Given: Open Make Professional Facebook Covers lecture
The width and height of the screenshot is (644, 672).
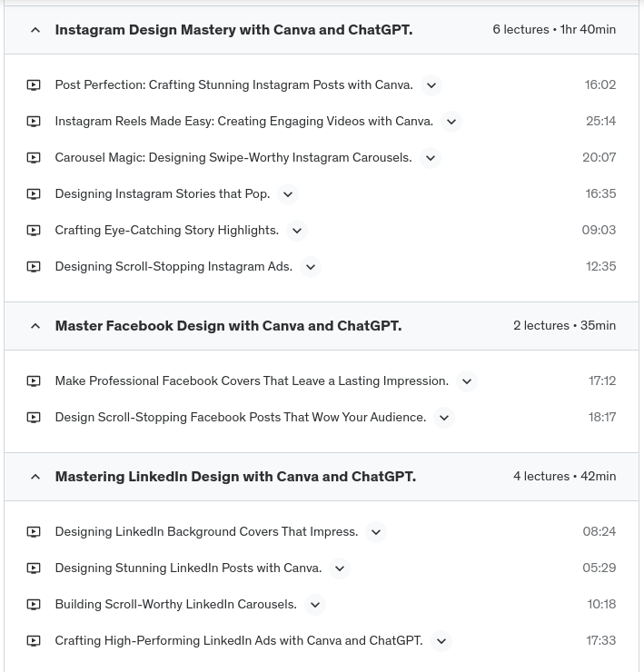Looking at the screenshot, I should tap(251, 380).
